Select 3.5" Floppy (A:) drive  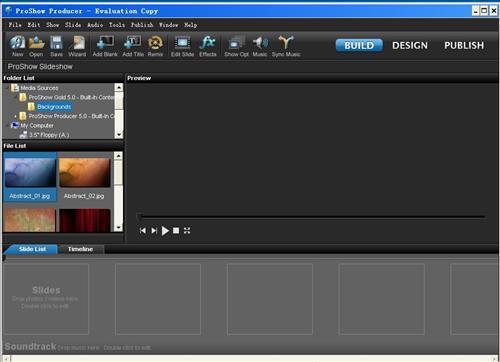click(49, 135)
